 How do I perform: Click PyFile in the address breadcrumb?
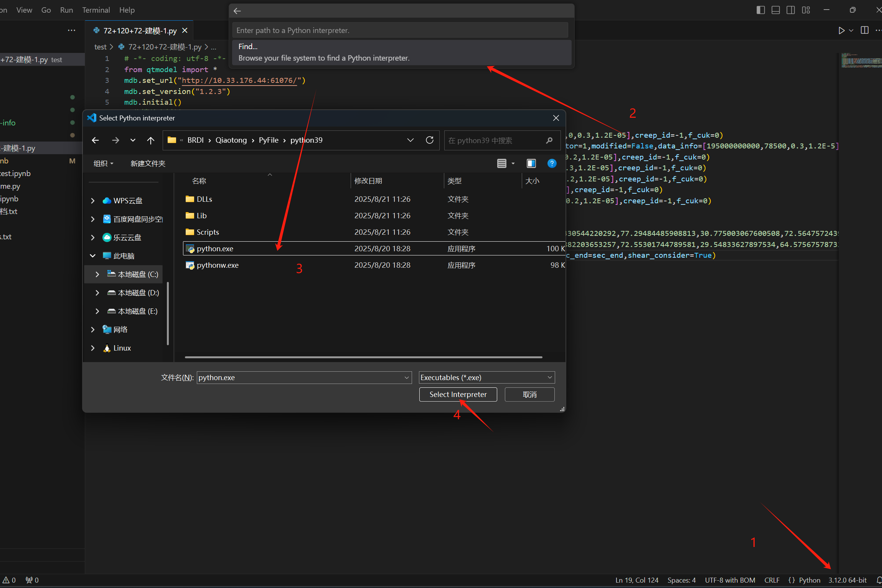pos(268,140)
